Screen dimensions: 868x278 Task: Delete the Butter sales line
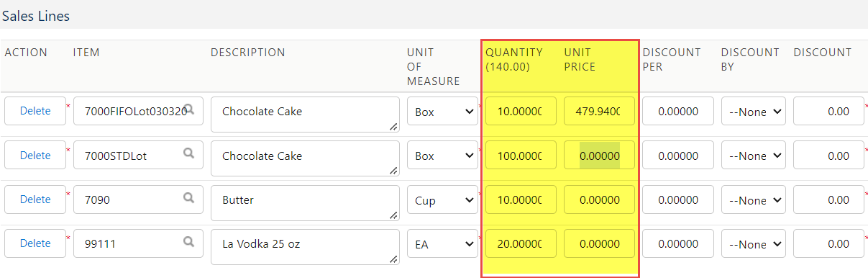click(x=35, y=199)
